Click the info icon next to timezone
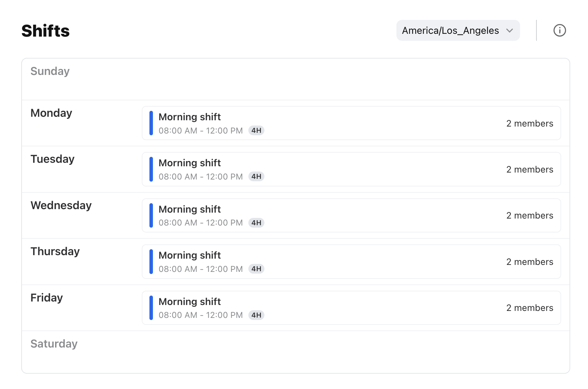 coord(559,30)
